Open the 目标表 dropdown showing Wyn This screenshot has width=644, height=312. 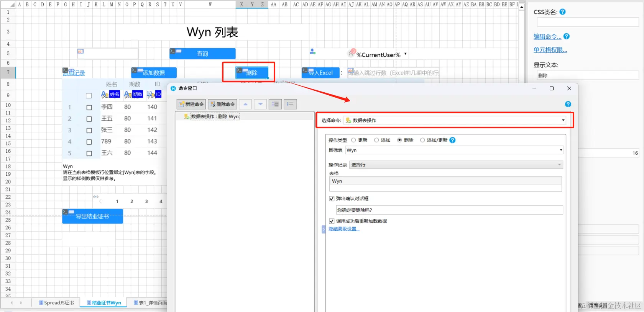coord(454,150)
